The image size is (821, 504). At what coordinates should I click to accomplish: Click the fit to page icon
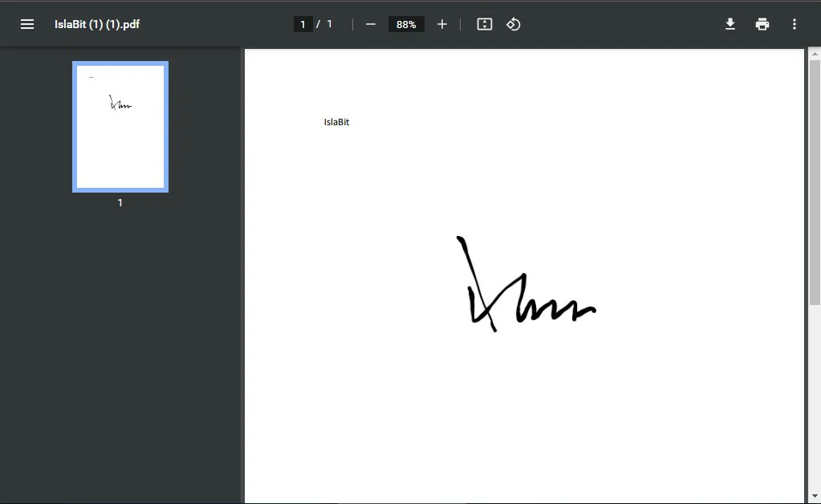click(x=484, y=24)
